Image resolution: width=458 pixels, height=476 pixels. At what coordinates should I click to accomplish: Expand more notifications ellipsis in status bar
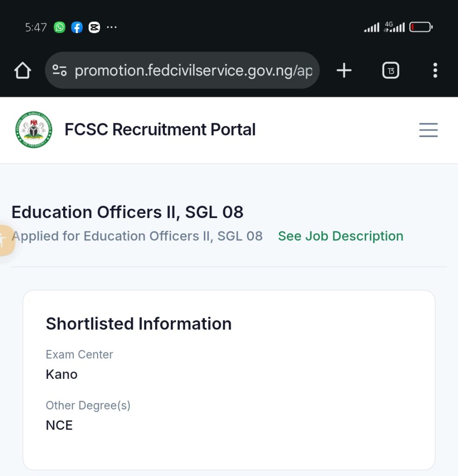[x=111, y=27]
